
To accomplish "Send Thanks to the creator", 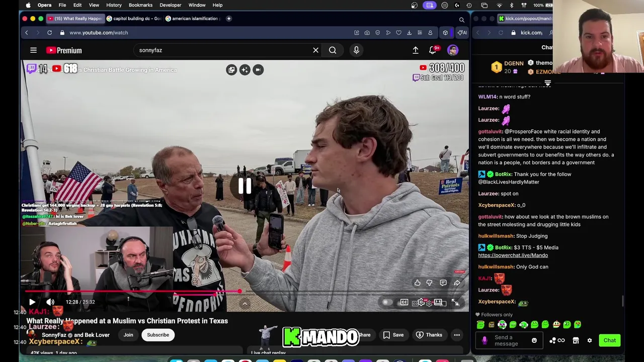I will pos(429,335).
